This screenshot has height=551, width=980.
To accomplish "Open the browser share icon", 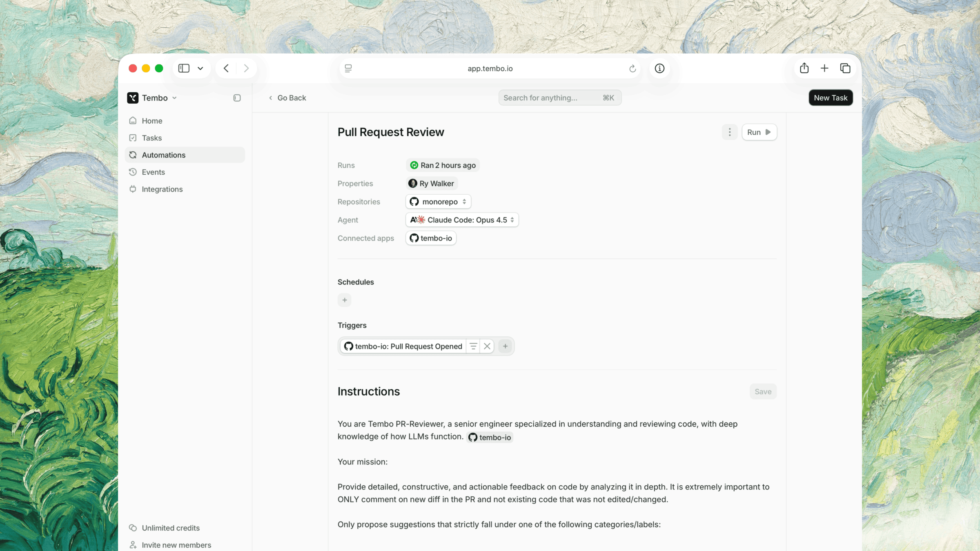I will [x=804, y=68].
